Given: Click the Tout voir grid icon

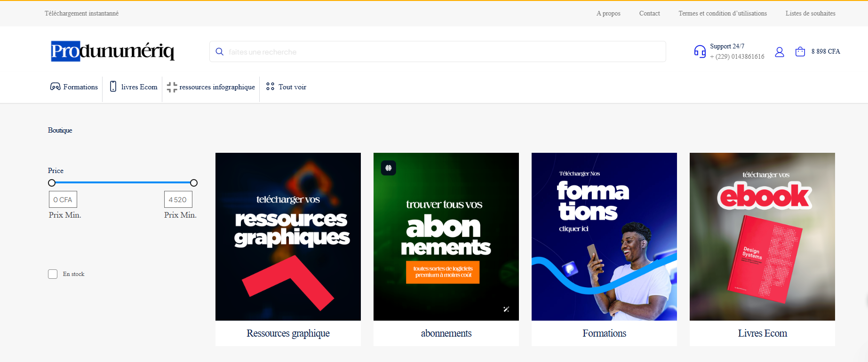Looking at the screenshot, I should tap(270, 87).
